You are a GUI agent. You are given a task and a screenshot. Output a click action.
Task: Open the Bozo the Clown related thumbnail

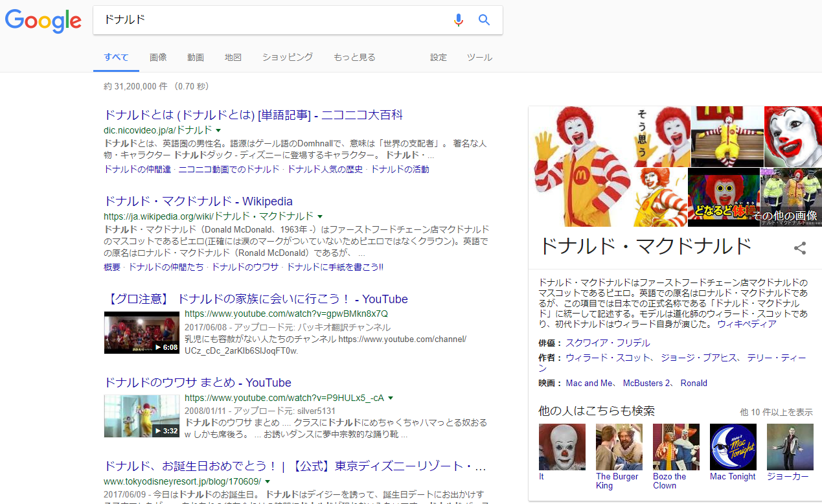tap(676, 447)
